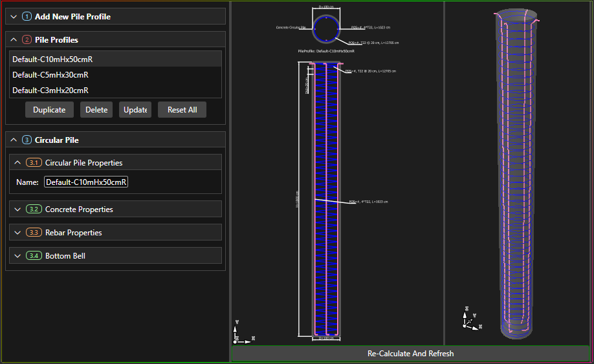Screen dimensions: 594x364
Task: Click the 3.2 badge next to Concrete Properties
Action: 34,209
